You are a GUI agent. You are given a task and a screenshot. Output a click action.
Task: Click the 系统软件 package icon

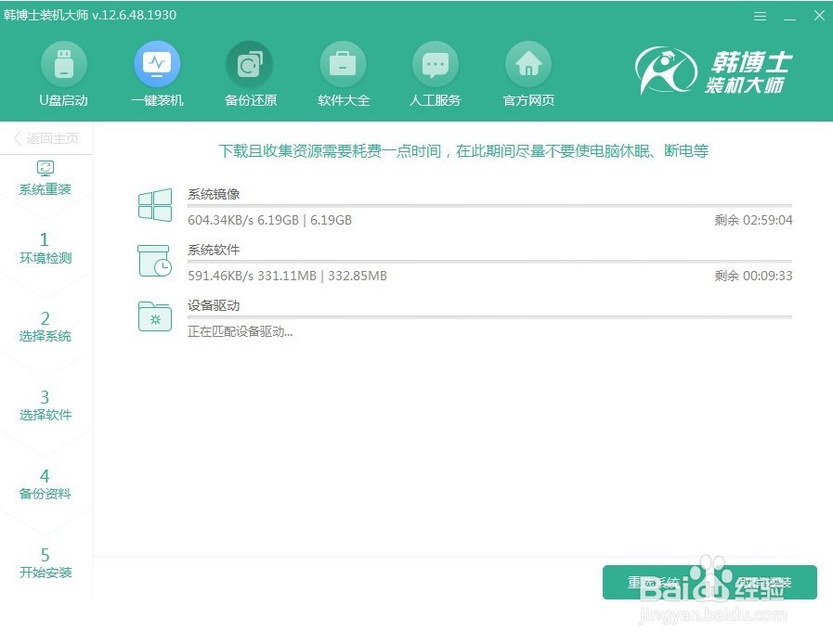pyautogui.click(x=154, y=261)
